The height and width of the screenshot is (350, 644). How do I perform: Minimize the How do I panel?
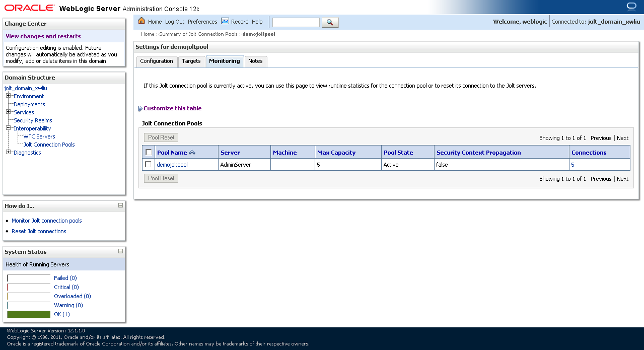pos(120,205)
